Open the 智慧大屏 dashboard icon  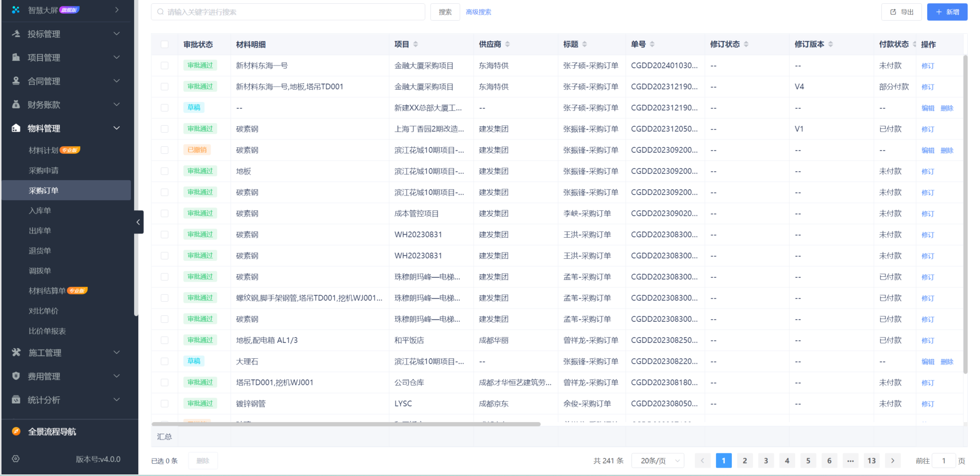point(15,10)
